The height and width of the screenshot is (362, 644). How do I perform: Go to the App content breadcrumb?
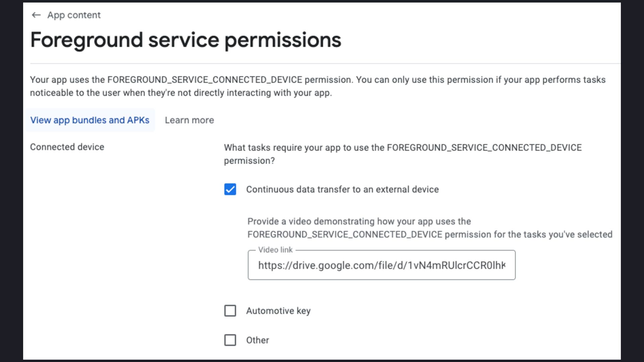pos(74,15)
